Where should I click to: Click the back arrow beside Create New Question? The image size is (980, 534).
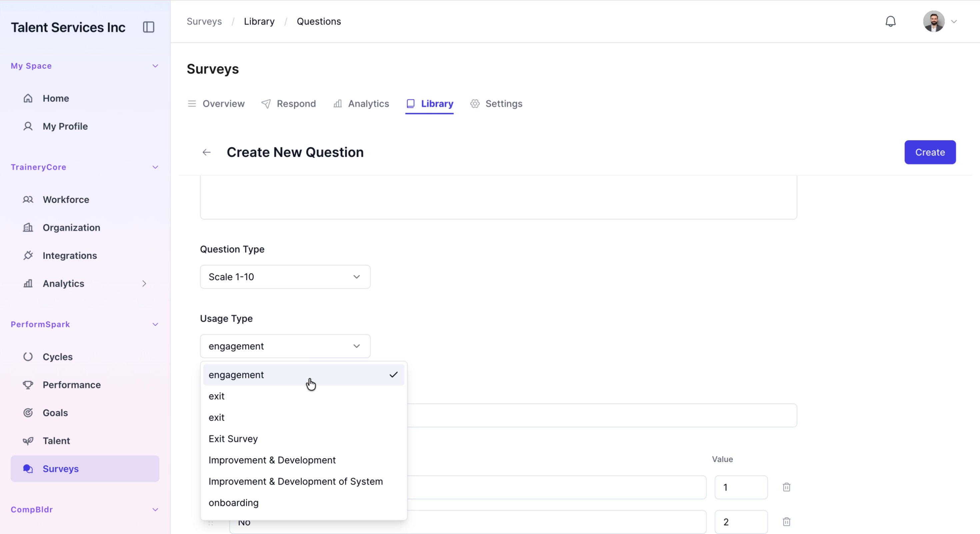(x=207, y=153)
